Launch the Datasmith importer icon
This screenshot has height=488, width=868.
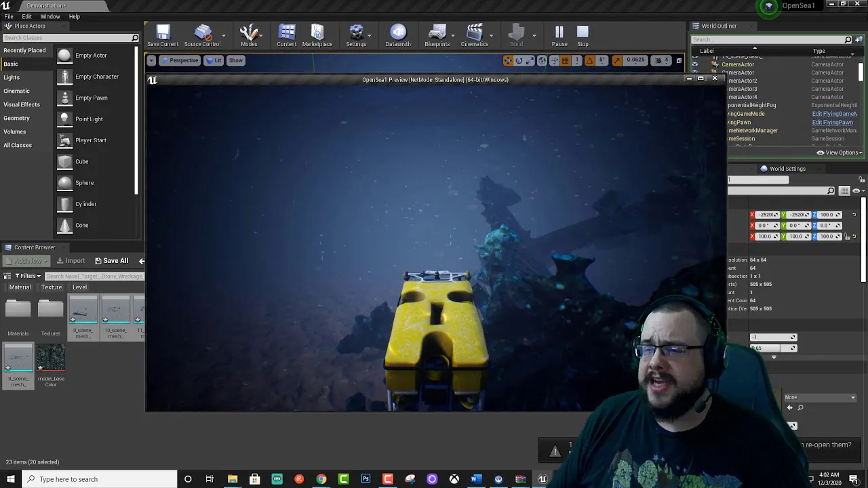398,32
